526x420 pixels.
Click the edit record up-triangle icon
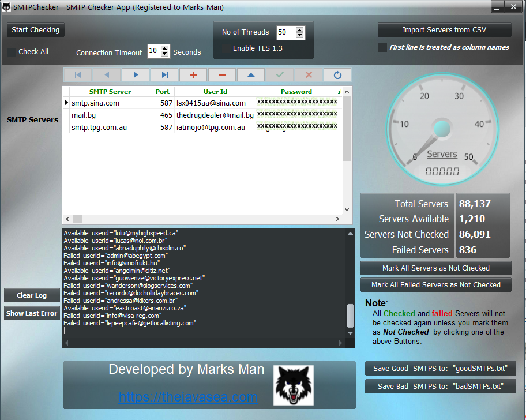(251, 75)
